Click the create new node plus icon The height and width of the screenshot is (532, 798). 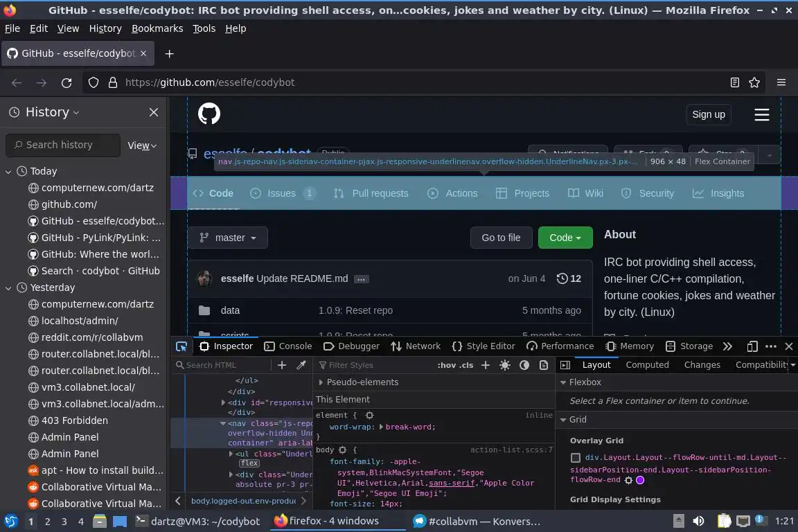point(282,365)
